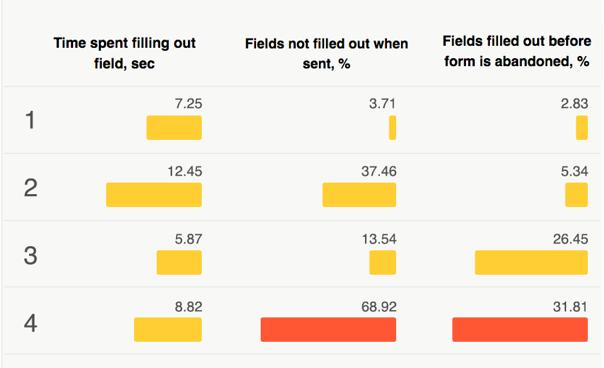
Task: Click the yellow bar under 37.46
Action: pos(359,195)
